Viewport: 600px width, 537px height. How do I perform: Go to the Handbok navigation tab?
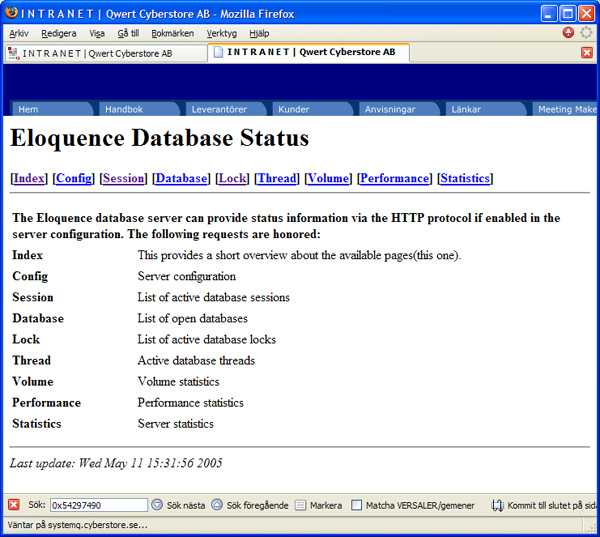[139, 109]
